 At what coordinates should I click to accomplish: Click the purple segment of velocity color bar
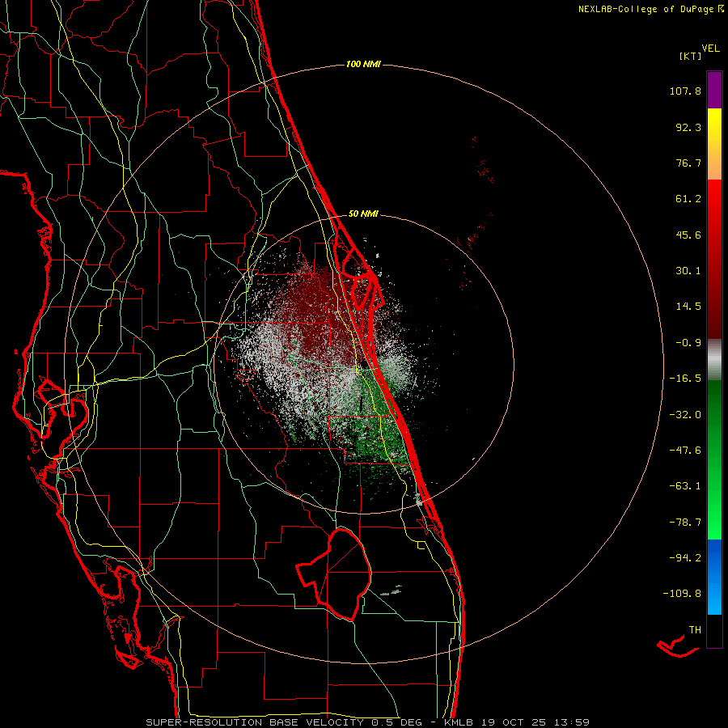714,90
